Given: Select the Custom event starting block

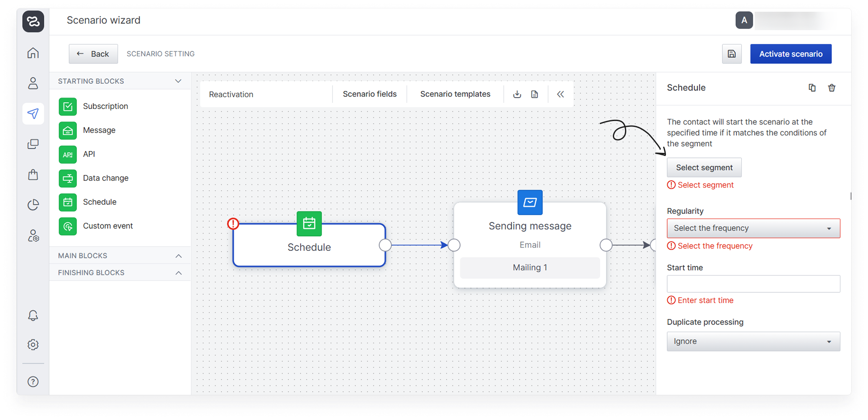Looking at the screenshot, I should [108, 226].
